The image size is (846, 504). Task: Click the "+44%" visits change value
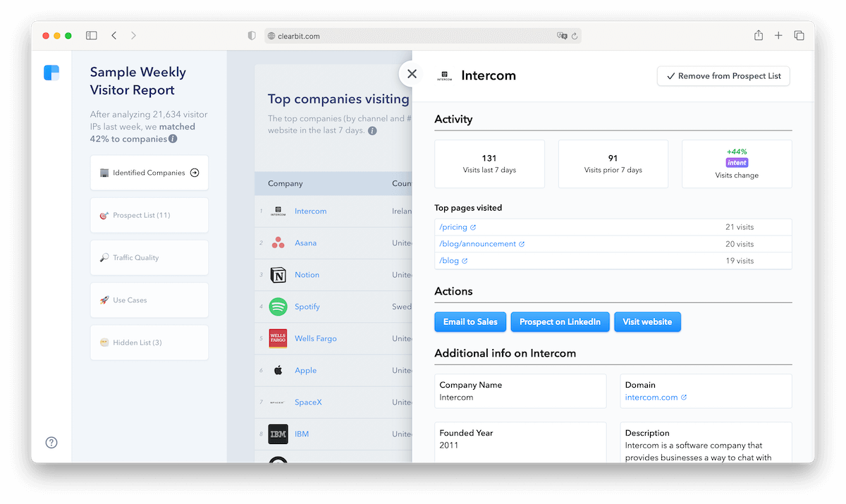tap(737, 152)
